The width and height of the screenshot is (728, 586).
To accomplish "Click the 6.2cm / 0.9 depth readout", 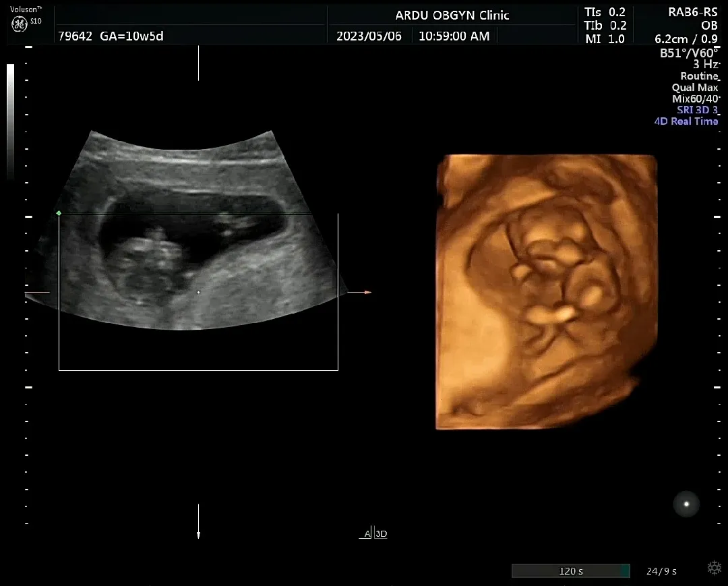I will [x=686, y=39].
